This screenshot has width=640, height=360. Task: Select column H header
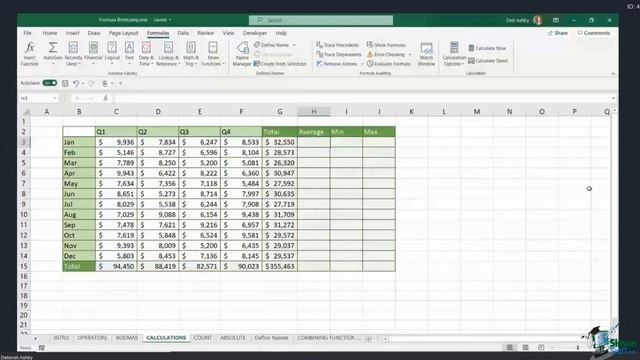pos(313,111)
